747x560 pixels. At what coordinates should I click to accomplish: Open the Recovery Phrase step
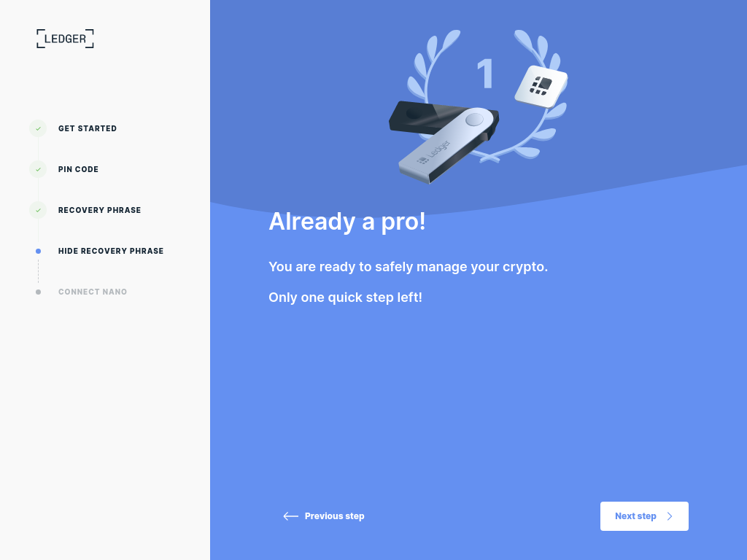(99, 211)
